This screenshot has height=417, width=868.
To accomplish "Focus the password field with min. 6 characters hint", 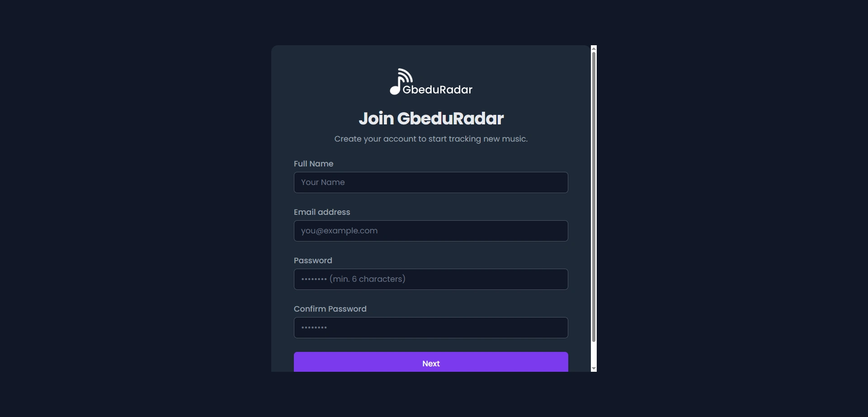I will coord(431,280).
